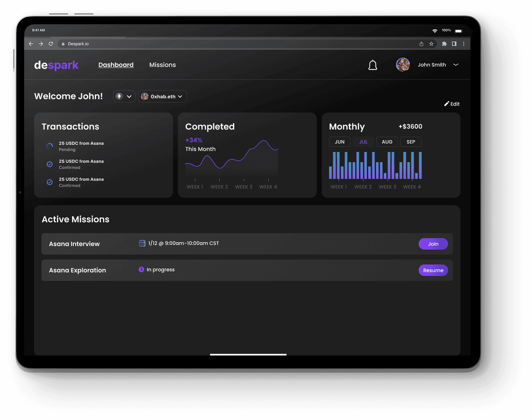532x420 pixels.
Task: Click the battery status icon
Action: coord(459,31)
